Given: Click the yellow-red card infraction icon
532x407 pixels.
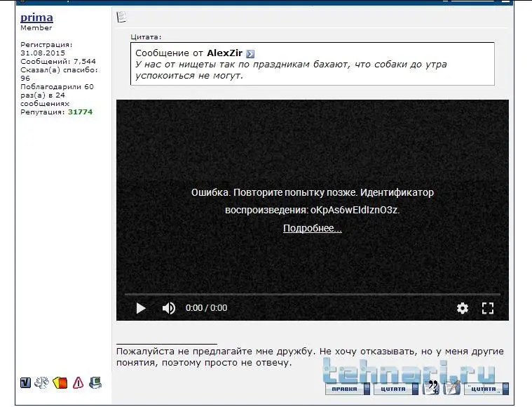Looking at the screenshot, I should pos(60,382).
